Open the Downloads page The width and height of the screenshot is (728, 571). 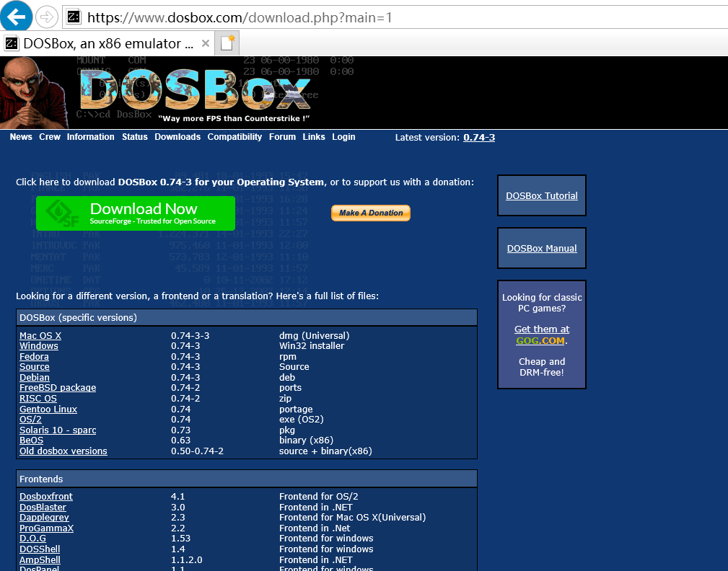pos(177,137)
